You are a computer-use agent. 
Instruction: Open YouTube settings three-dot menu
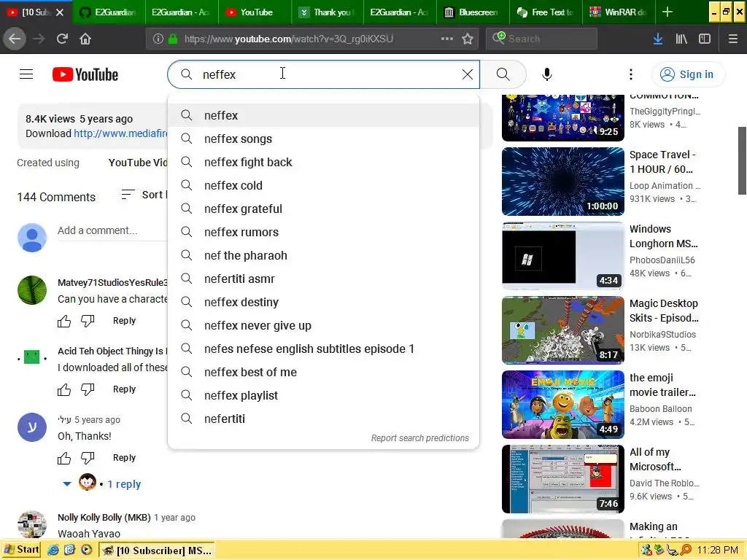[x=631, y=74]
